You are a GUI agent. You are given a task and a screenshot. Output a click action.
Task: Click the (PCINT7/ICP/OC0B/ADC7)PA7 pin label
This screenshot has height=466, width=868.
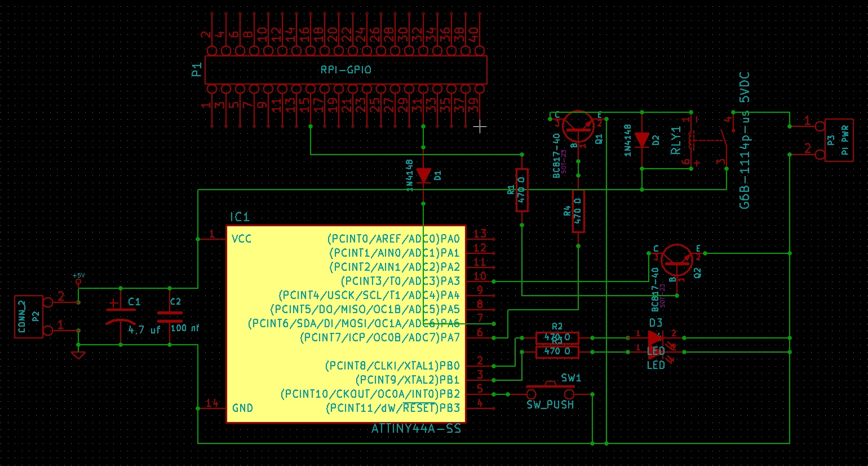point(380,337)
